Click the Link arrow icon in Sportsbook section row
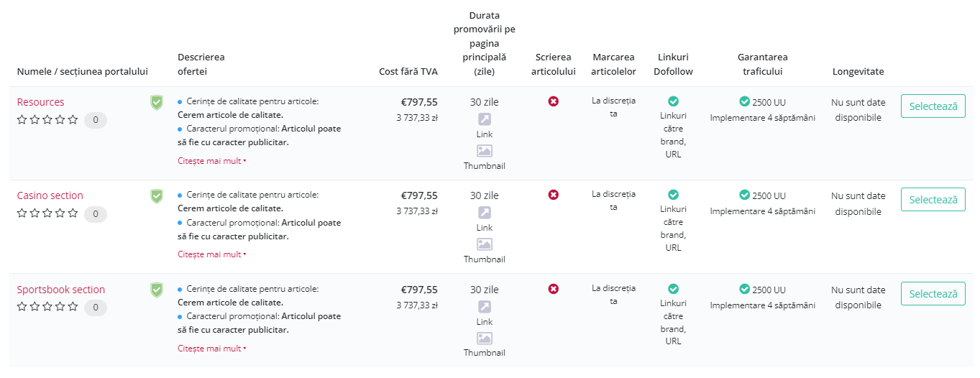This screenshot has width=980, height=378. click(x=485, y=307)
